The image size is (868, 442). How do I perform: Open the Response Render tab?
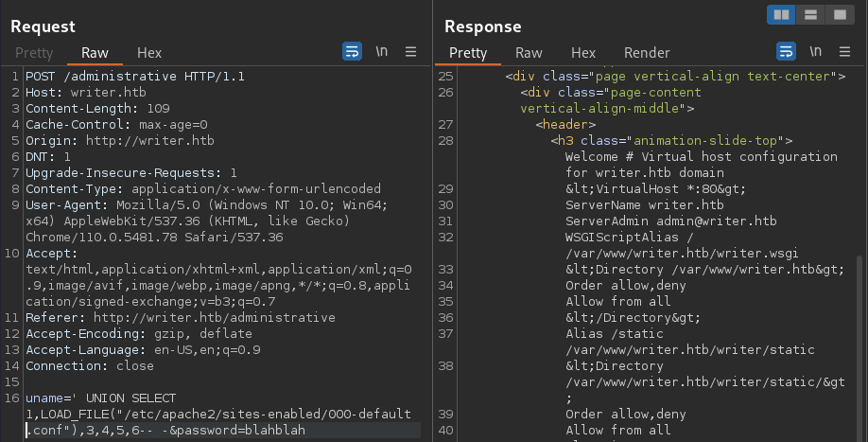[647, 53]
